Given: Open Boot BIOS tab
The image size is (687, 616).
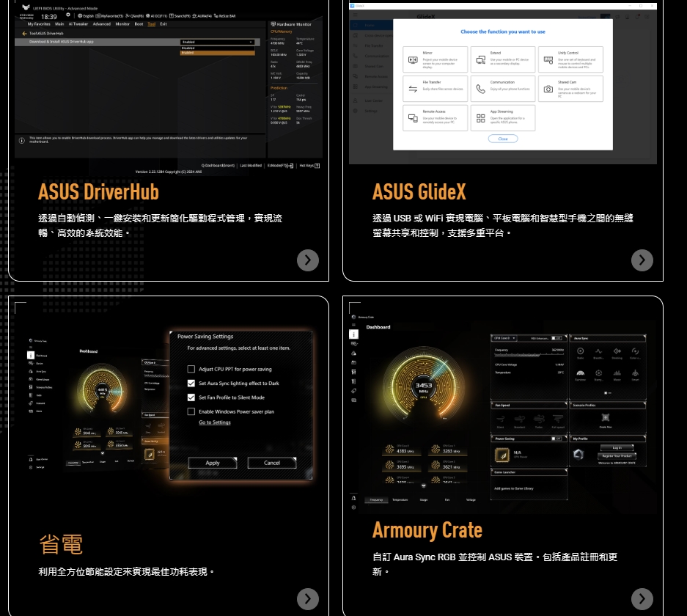Looking at the screenshot, I should (x=139, y=24).
